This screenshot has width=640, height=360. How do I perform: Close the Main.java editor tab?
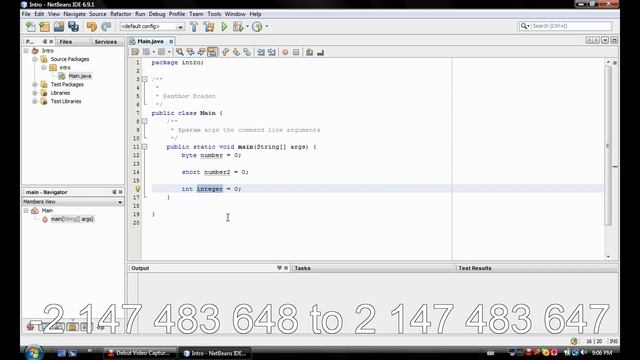point(171,41)
